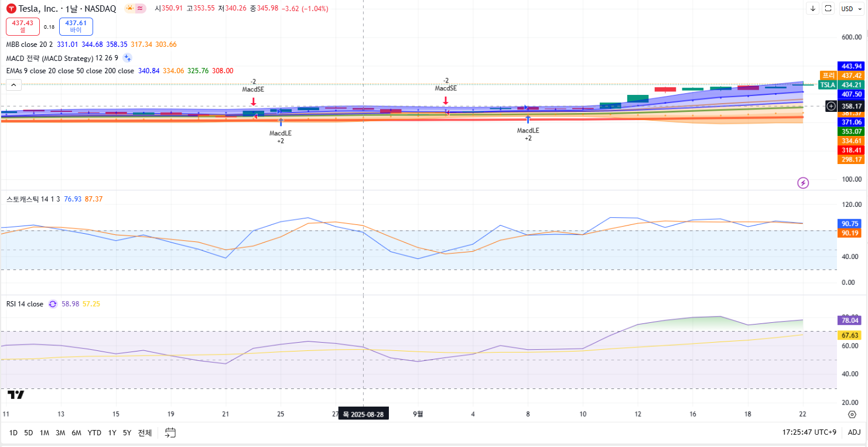Click the TSLA price label on axis
The width and height of the screenshot is (868, 447).
[x=827, y=85]
